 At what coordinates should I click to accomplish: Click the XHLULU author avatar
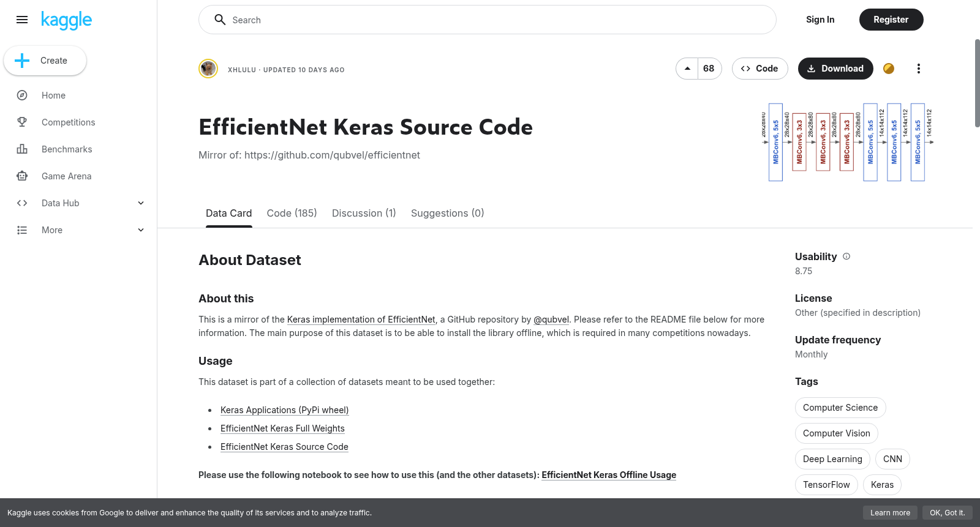pos(208,69)
